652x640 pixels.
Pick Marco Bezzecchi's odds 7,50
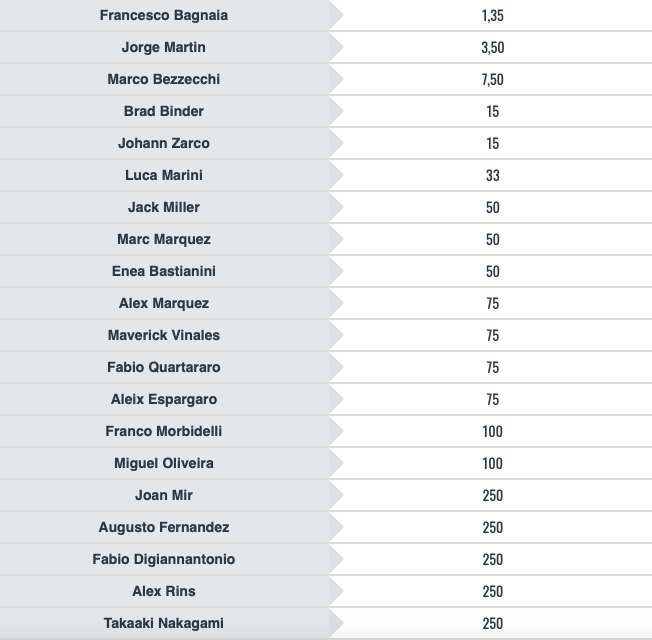coord(492,79)
